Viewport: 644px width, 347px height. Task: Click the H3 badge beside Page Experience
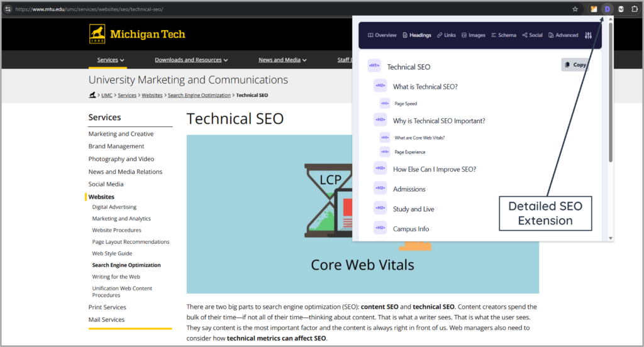pyautogui.click(x=385, y=152)
